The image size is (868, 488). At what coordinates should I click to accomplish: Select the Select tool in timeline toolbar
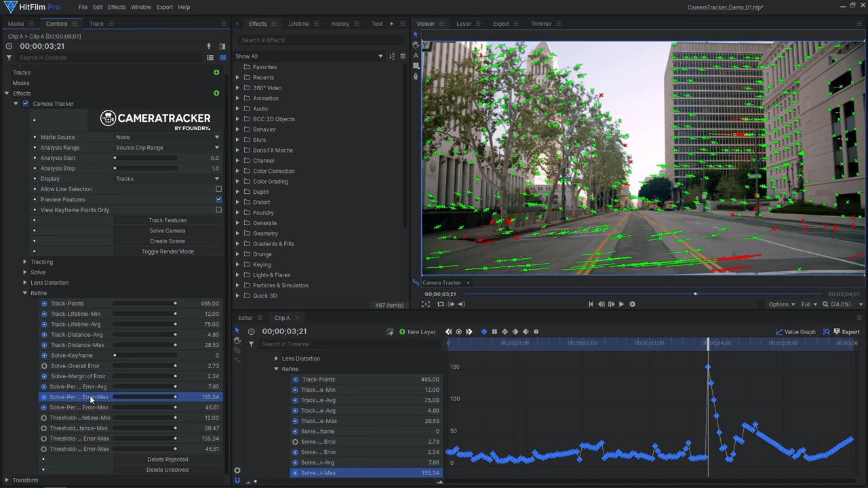pyautogui.click(x=237, y=331)
